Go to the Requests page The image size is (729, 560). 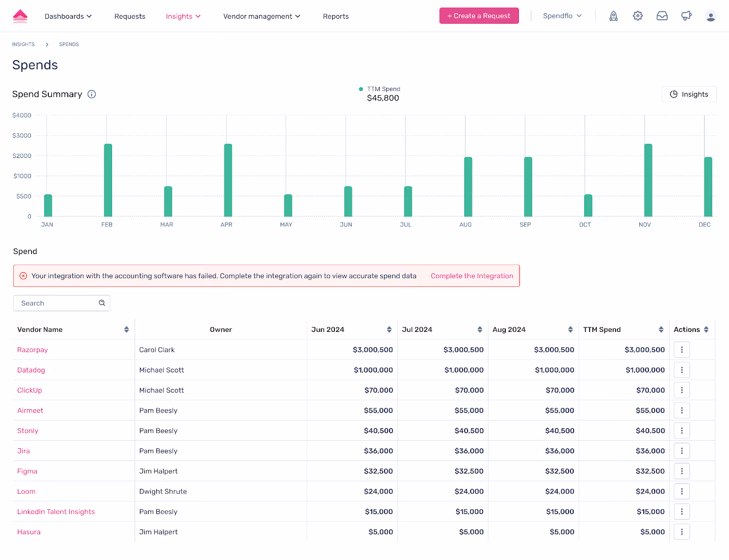pyautogui.click(x=130, y=16)
